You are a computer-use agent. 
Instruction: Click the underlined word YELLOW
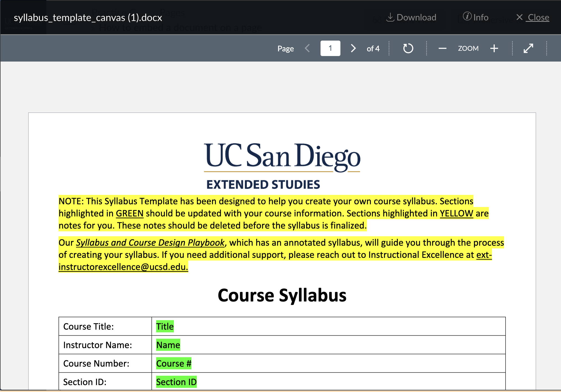pyautogui.click(x=456, y=213)
